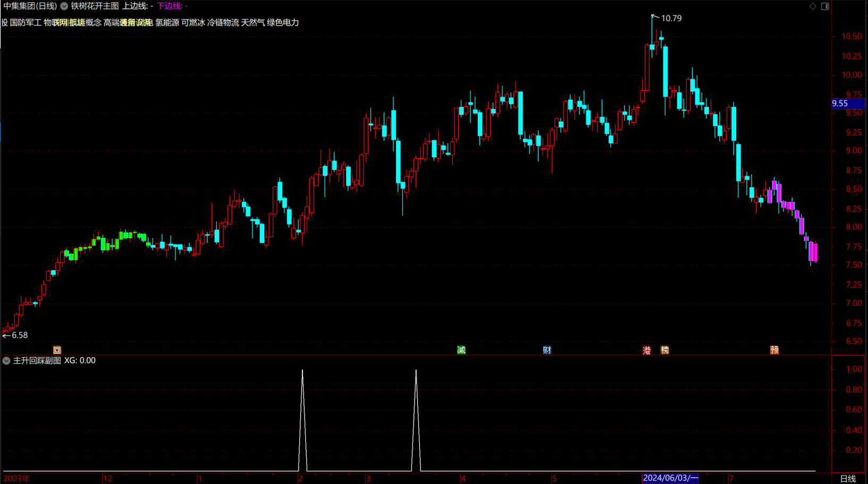868x484 pixels.
Task: Click the 9.55 highlighted price tag
Action: click(x=848, y=104)
